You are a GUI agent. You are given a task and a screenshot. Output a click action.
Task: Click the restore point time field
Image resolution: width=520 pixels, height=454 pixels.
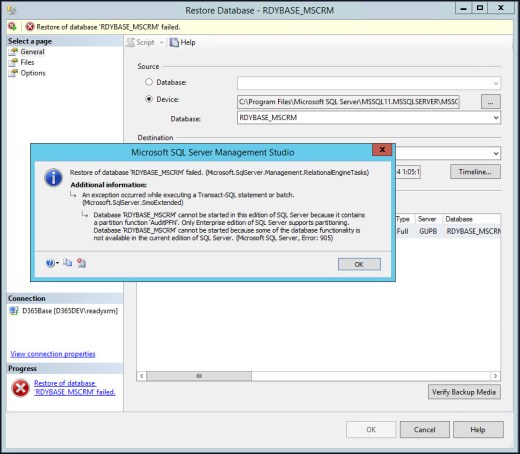click(x=408, y=172)
